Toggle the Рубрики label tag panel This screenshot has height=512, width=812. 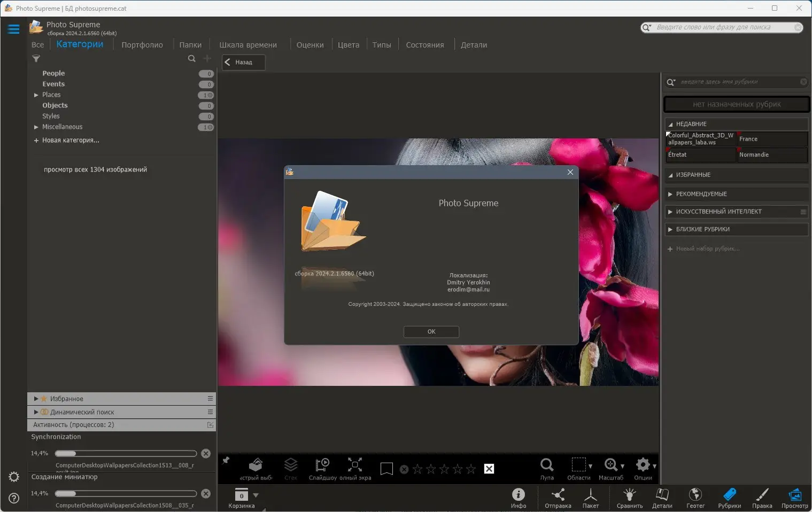click(730, 498)
